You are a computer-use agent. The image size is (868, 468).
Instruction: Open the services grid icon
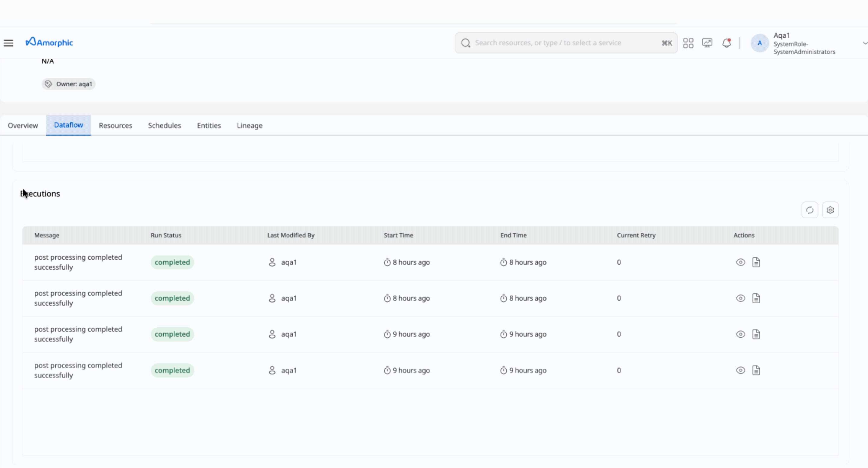688,43
